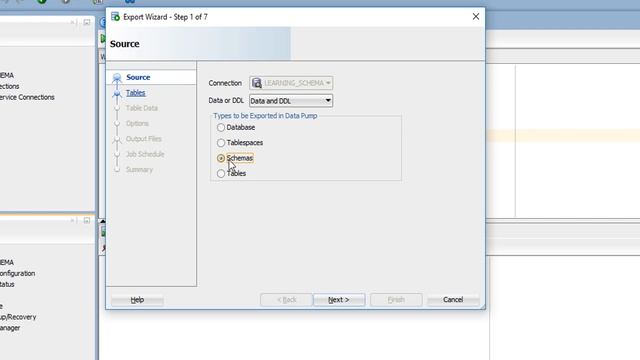This screenshot has height=360, width=640.
Task: Go to the Tables wizard step
Action: (136, 93)
